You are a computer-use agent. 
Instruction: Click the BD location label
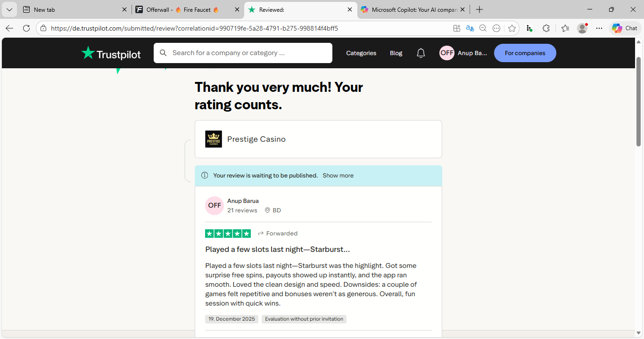(x=273, y=210)
